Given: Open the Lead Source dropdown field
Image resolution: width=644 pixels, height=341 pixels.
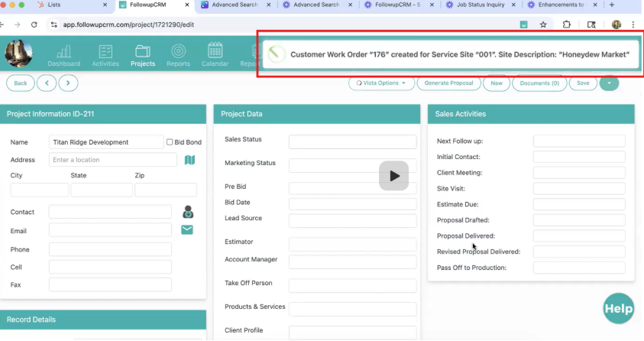Looking at the screenshot, I should click(x=352, y=221).
